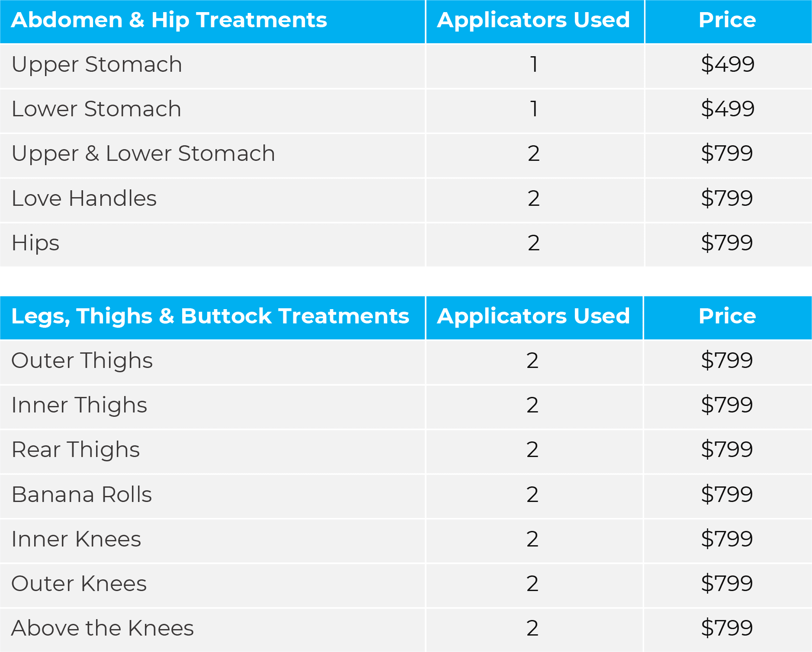Viewport: 812px width, 652px height.
Task: Click the $799 price for Hips
Action: click(x=727, y=243)
